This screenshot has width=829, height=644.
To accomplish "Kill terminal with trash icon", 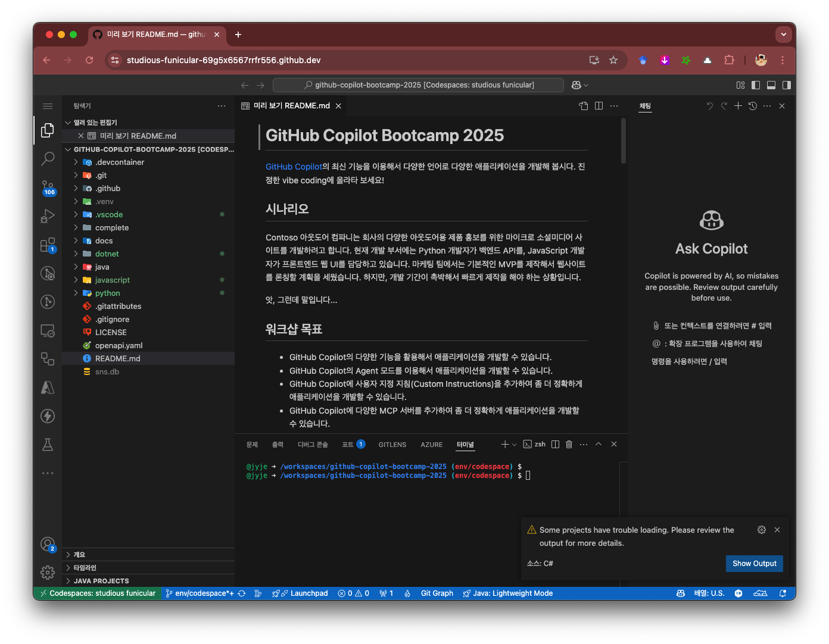I will 569,445.
